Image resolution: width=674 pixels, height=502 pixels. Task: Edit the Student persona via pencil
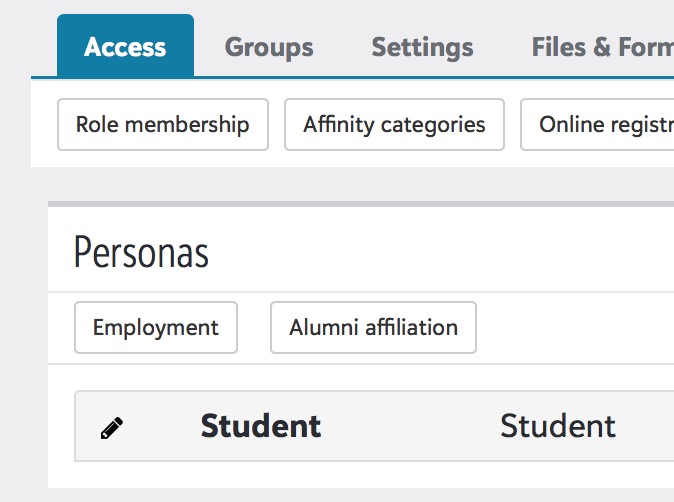[x=112, y=428]
